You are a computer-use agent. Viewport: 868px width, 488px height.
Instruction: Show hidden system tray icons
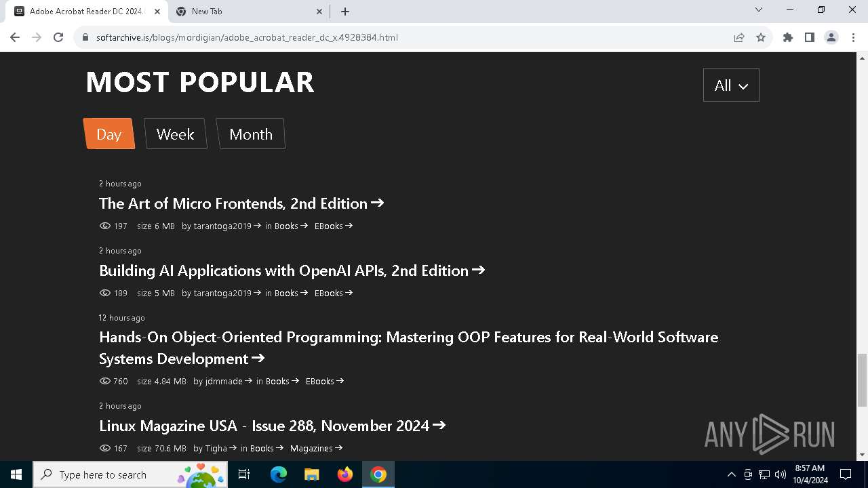click(x=731, y=474)
